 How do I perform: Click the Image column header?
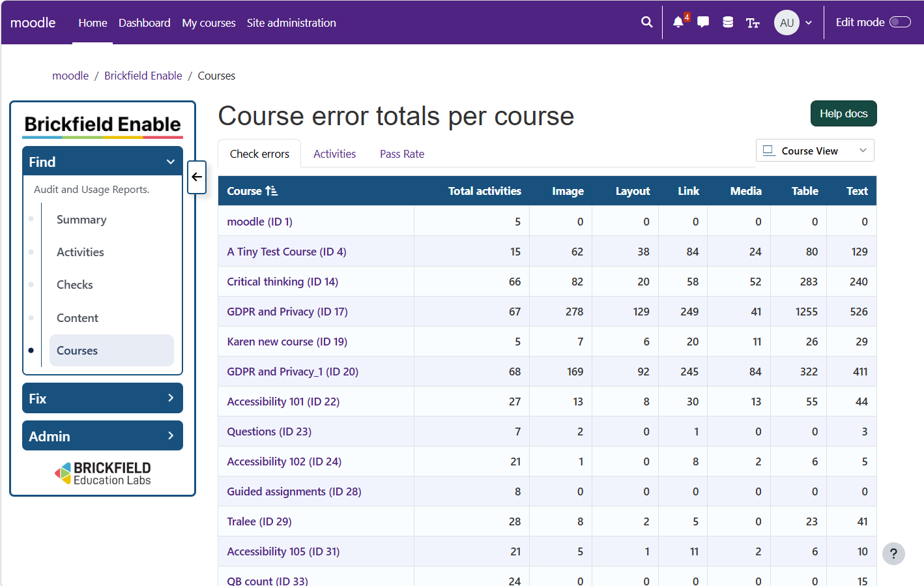coord(568,191)
